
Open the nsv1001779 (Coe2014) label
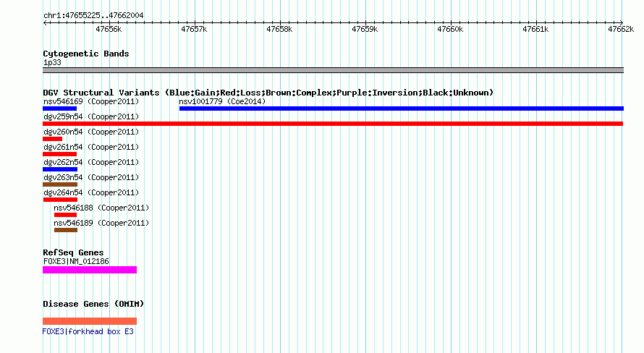point(222,101)
